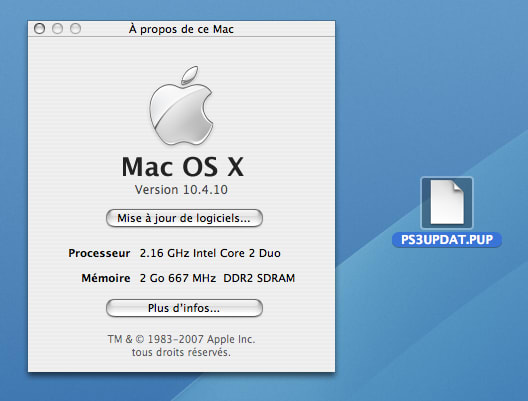Image resolution: width=528 pixels, height=401 pixels.
Task: Click the 1983-2007 Apple Inc. copyright line
Action: [x=181, y=339]
